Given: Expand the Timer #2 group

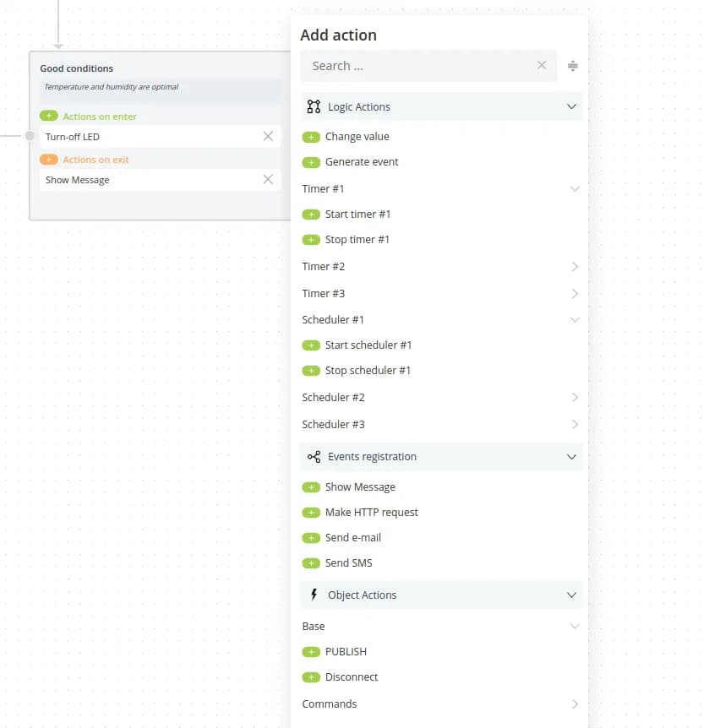Looking at the screenshot, I should click(575, 267).
